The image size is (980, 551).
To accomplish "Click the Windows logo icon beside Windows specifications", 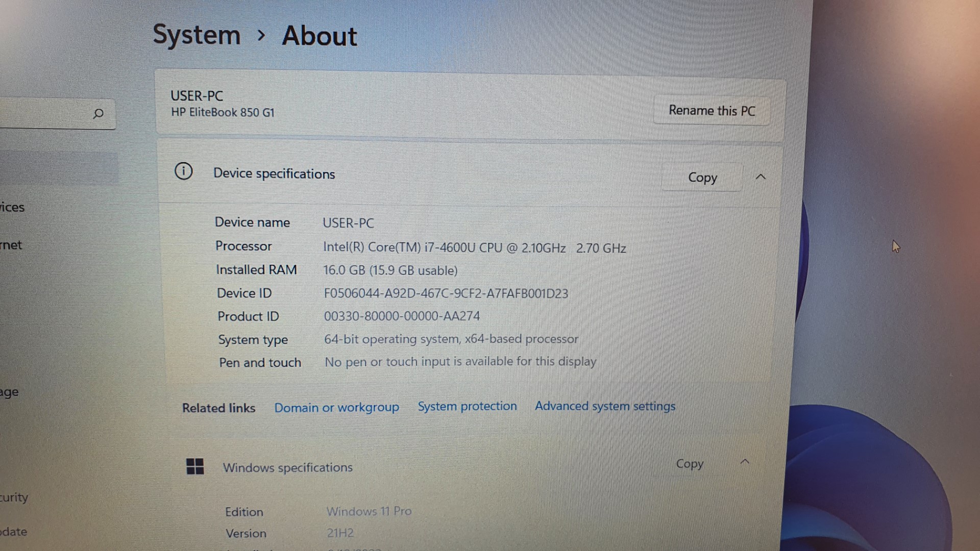I will tap(195, 466).
